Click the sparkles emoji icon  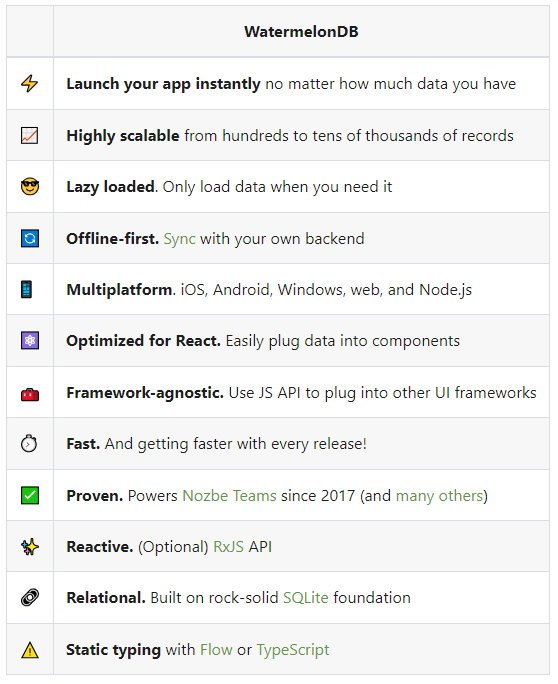pyautogui.click(x=30, y=546)
